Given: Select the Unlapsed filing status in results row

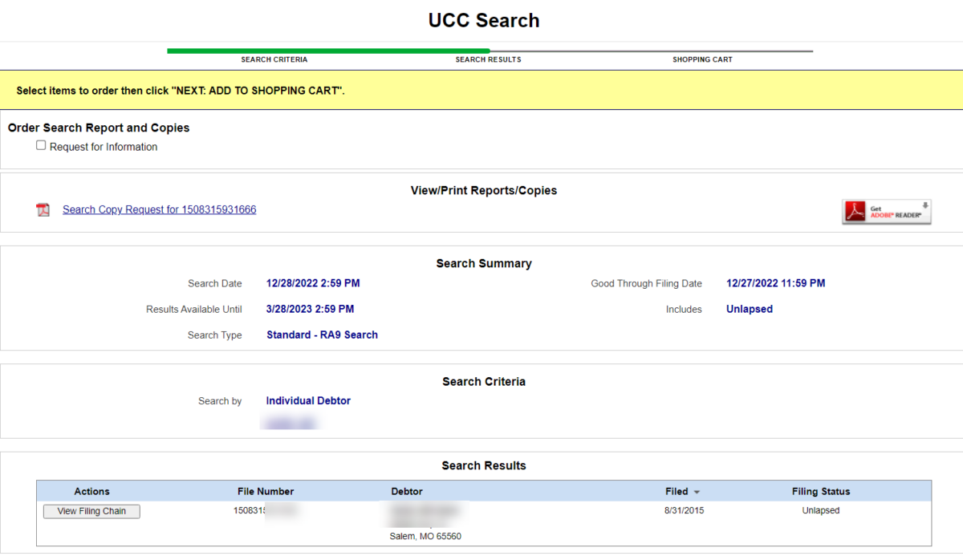Looking at the screenshot, I should [820, 509].
